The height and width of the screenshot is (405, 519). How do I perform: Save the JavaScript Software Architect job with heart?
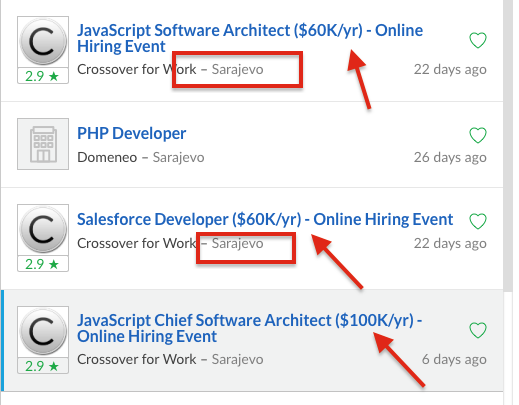[x=478, y=40]
